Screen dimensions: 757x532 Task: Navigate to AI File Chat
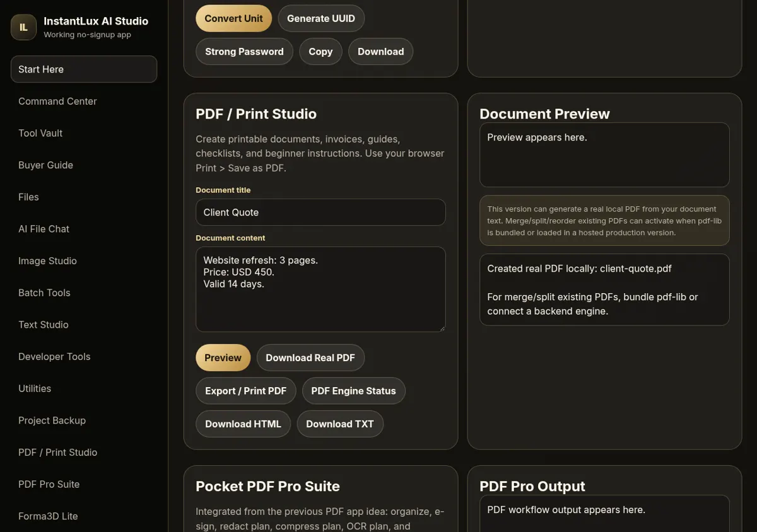tap(84, 229)
